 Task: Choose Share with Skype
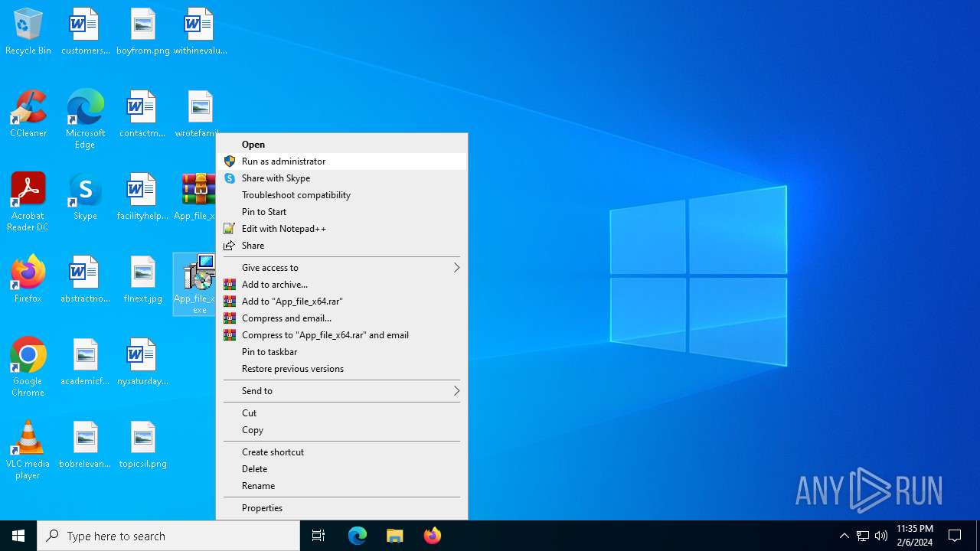pos(341,178)
